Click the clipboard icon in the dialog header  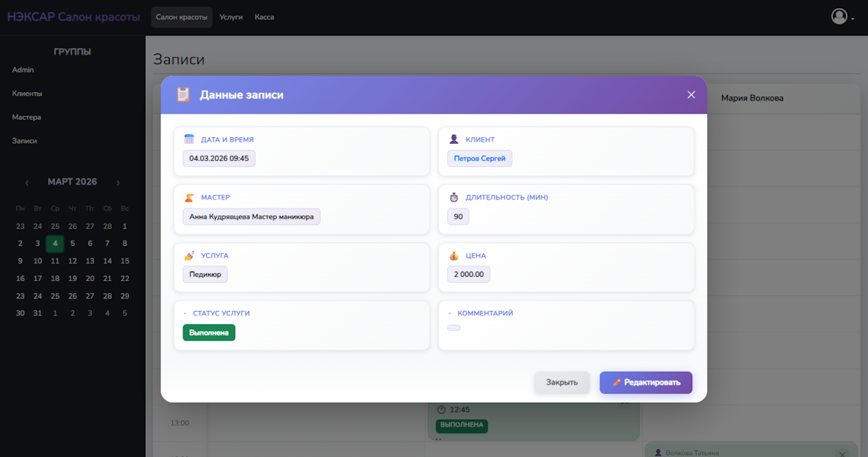(x=183, y=95)
